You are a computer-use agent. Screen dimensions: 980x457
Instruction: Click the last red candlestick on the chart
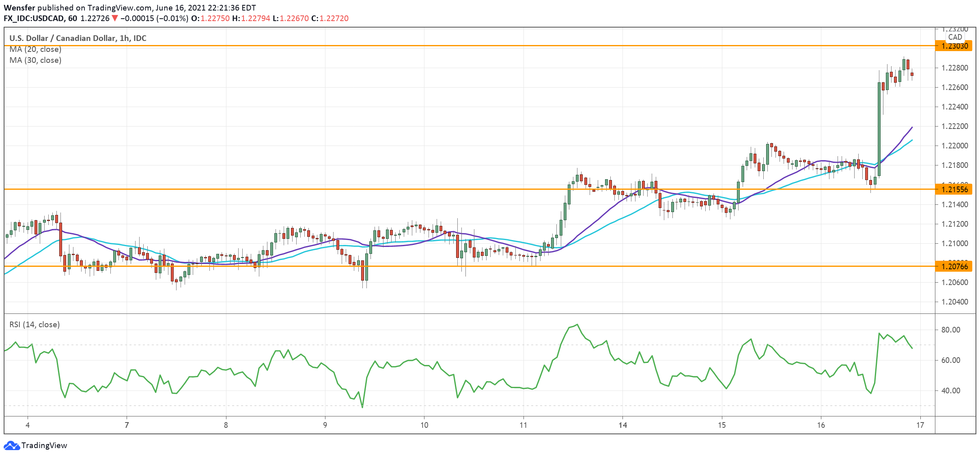click(912, 74)
